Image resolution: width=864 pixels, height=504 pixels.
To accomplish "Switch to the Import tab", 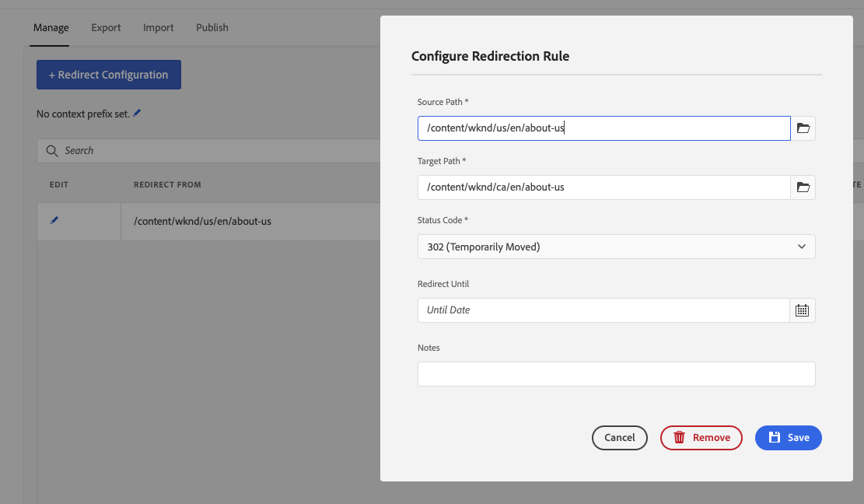I will tap(158, 27).
